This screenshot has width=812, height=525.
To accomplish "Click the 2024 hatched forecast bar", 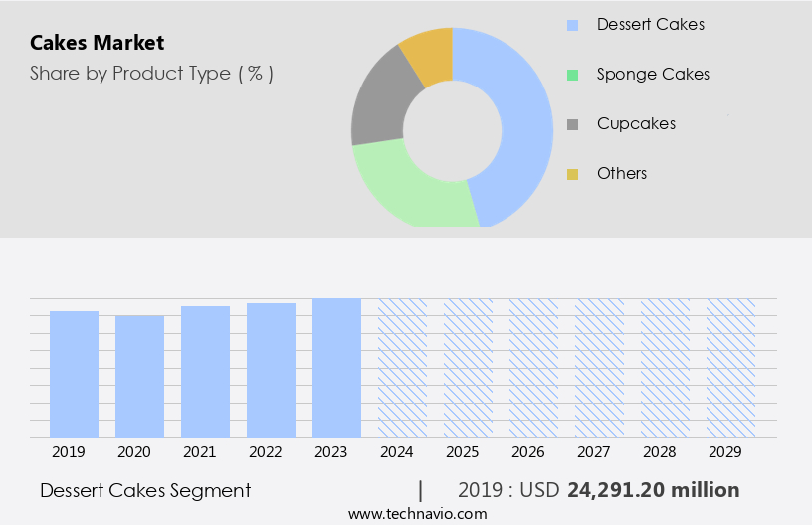I will click(x=402, y=368).
